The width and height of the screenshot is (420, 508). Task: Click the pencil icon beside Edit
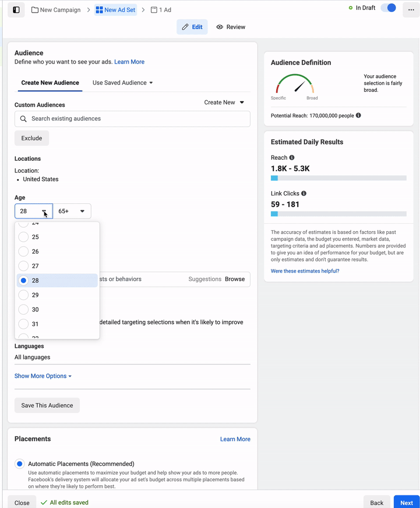[185, 27]
